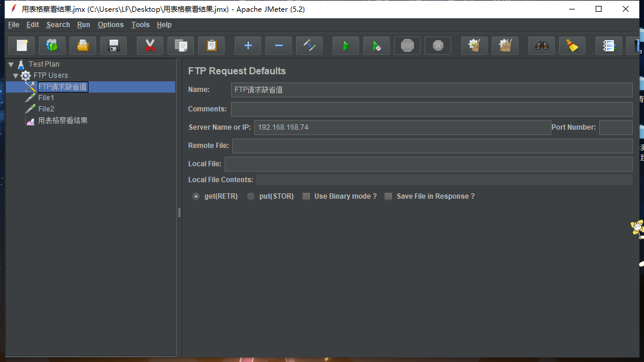Select 用表格察看结果 listener in tree

pos(63,121)
